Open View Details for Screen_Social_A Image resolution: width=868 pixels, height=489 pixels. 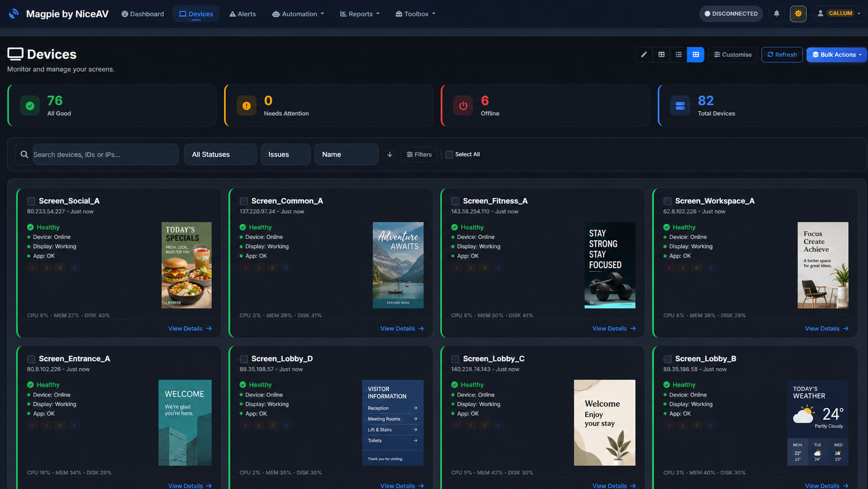190,328
